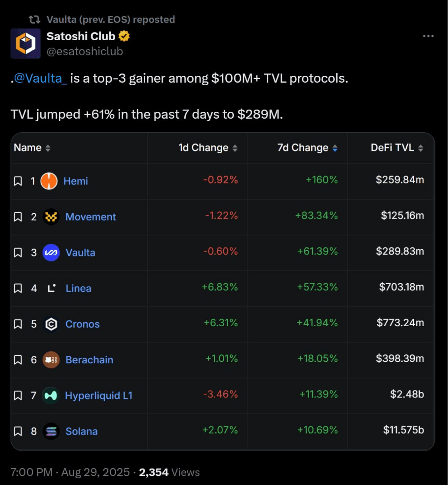Click the Vaulta blue logo icon
This screenshot has width=448, height=485.
[x=51, y=252]
